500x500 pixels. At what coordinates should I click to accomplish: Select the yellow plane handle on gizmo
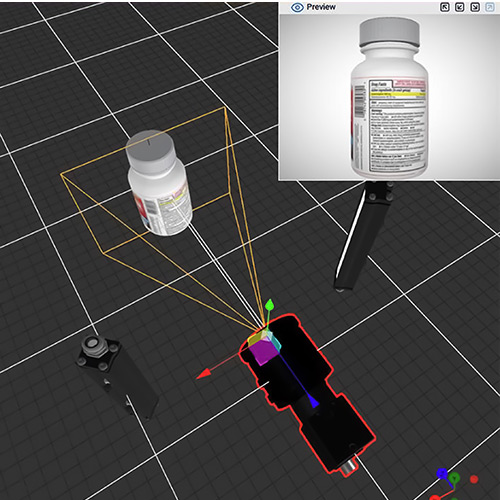tap(256, 338)
